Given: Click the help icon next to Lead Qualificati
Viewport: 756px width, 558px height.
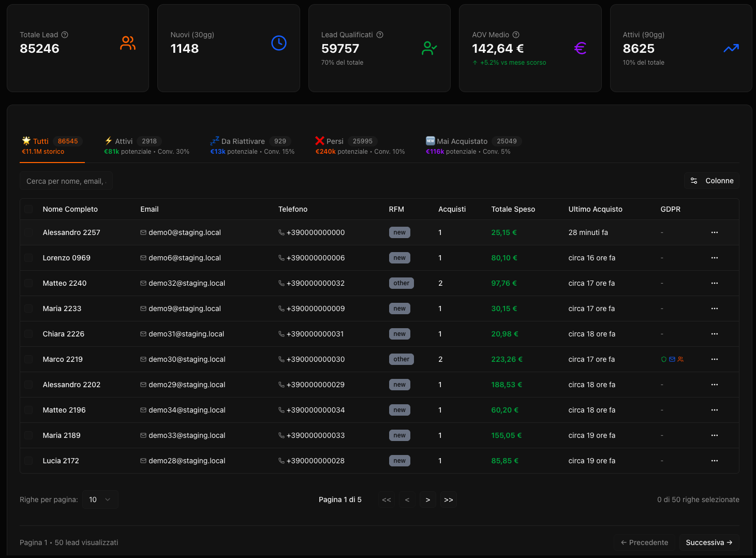Looking at the screenshot, I should coord(379,35).
